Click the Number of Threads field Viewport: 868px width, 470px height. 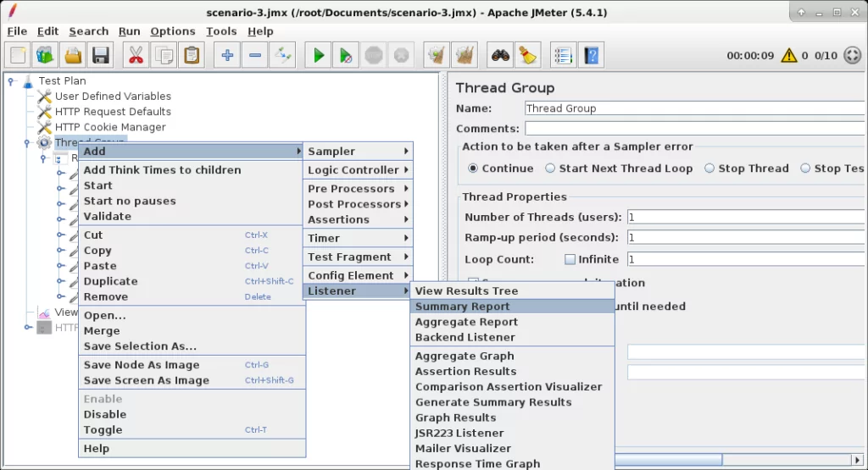click(746, 218)
